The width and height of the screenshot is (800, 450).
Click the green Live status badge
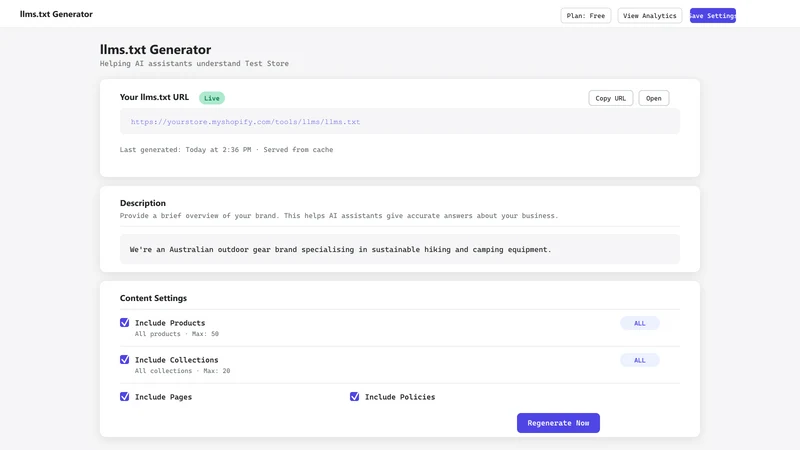pos(212,98)
